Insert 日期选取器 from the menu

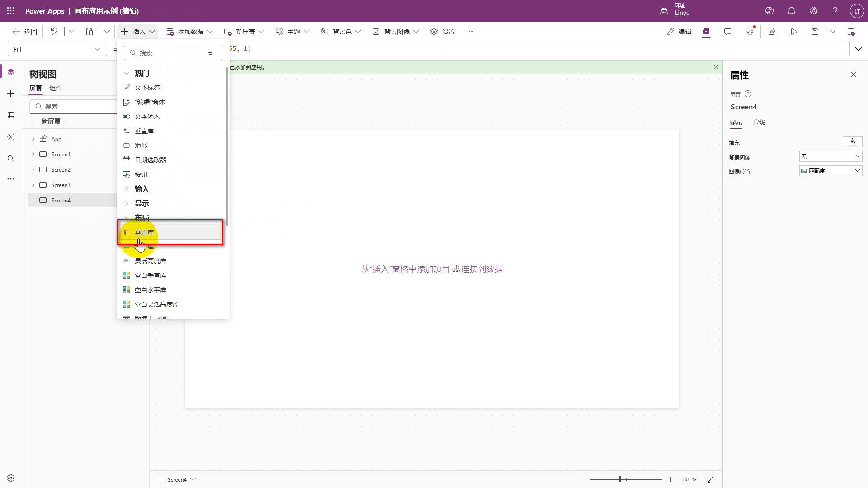coord(150,160)
